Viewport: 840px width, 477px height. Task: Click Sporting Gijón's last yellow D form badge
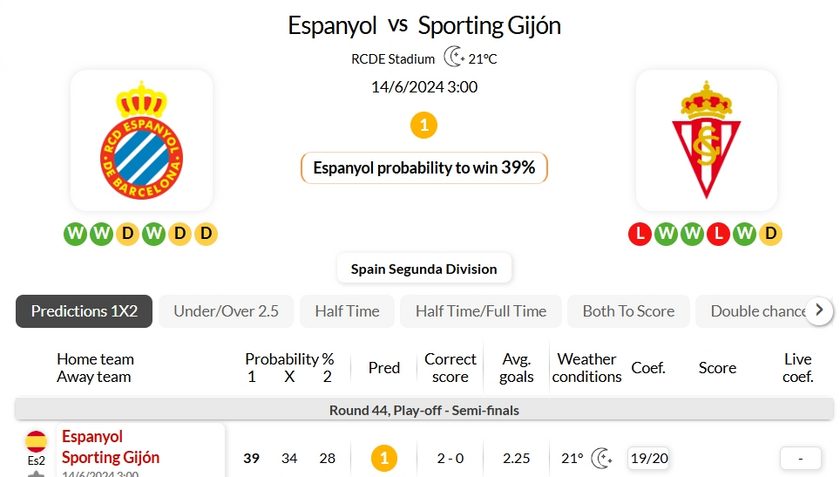pos(771,234)
